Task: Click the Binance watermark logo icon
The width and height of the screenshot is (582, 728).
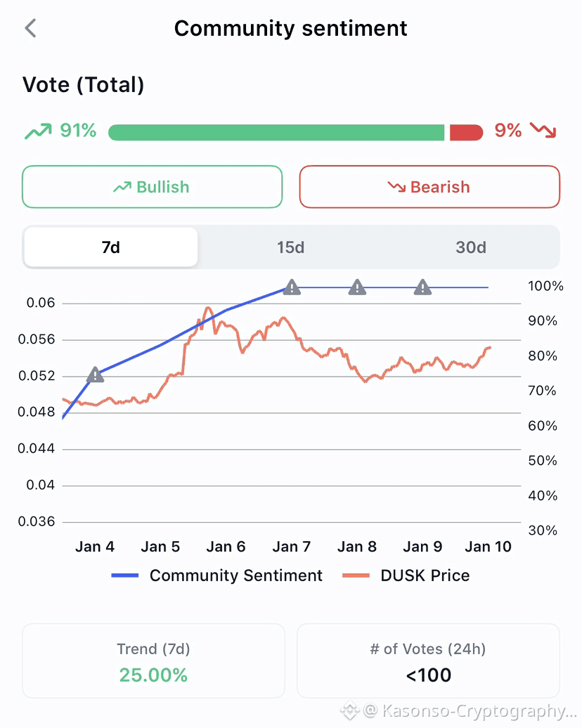Action: 349,711
